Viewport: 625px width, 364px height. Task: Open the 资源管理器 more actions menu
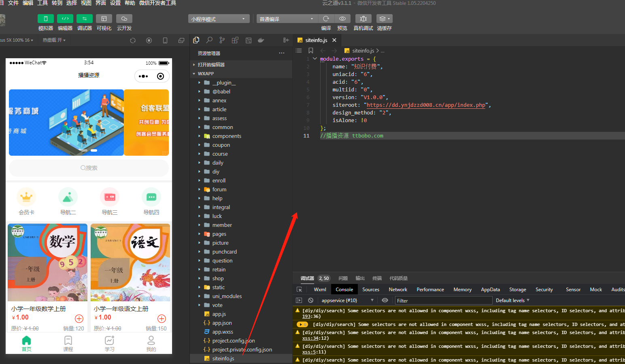(x=282, y=53)
